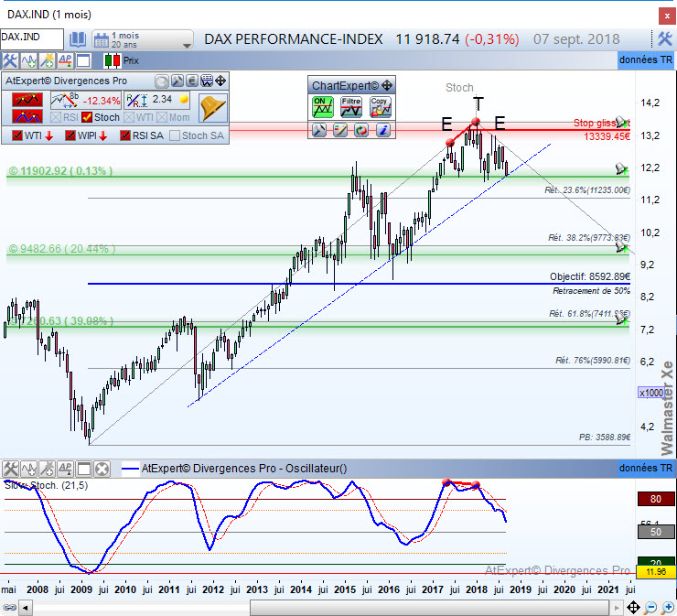Open chart tools icon at top right
This screenshot has width=677, height=616.
[x=664, y=38]
